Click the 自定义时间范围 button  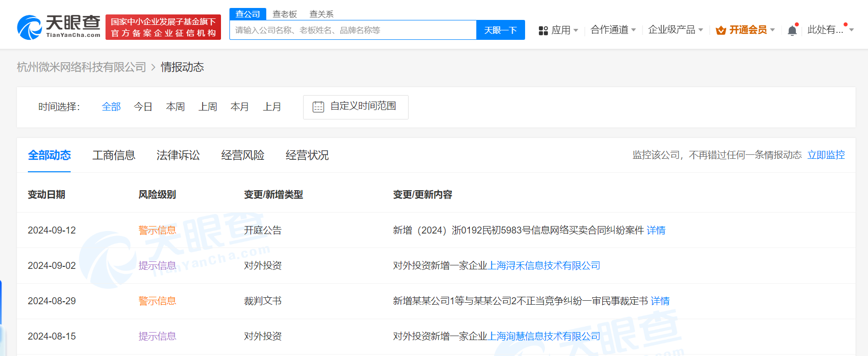[x=356, y=107]
